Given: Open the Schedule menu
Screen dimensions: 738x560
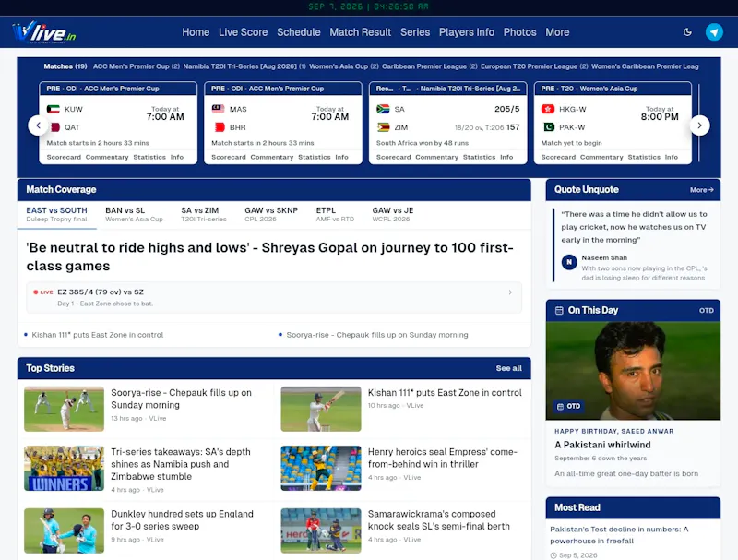Looking at the screenshot, I should point(298,32).
